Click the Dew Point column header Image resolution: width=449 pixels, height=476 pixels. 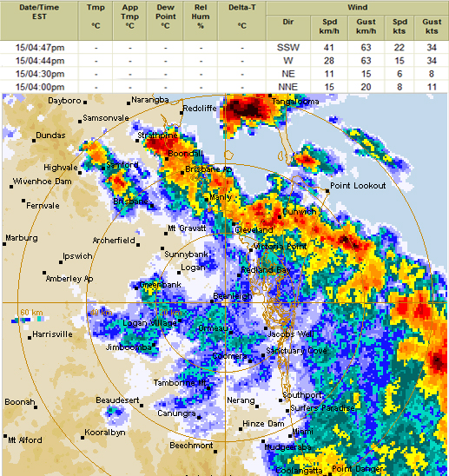(166, 20)
